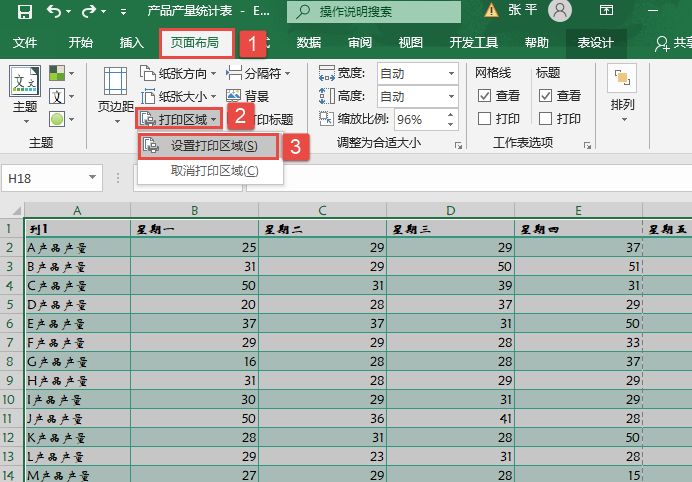Viewport: 692px width, 482px height.
Task: Click cell D11 with value 41
Action: 451,418
